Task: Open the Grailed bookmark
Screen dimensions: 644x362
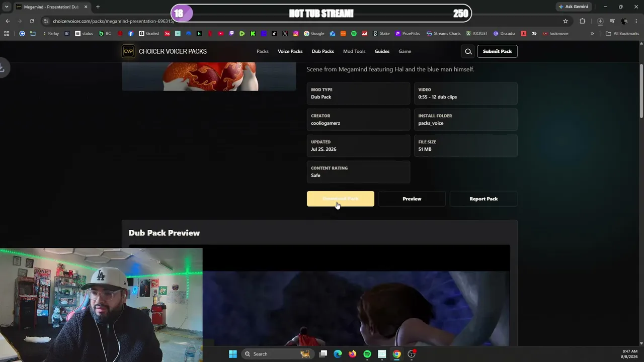Action: (x=149, y=34)
